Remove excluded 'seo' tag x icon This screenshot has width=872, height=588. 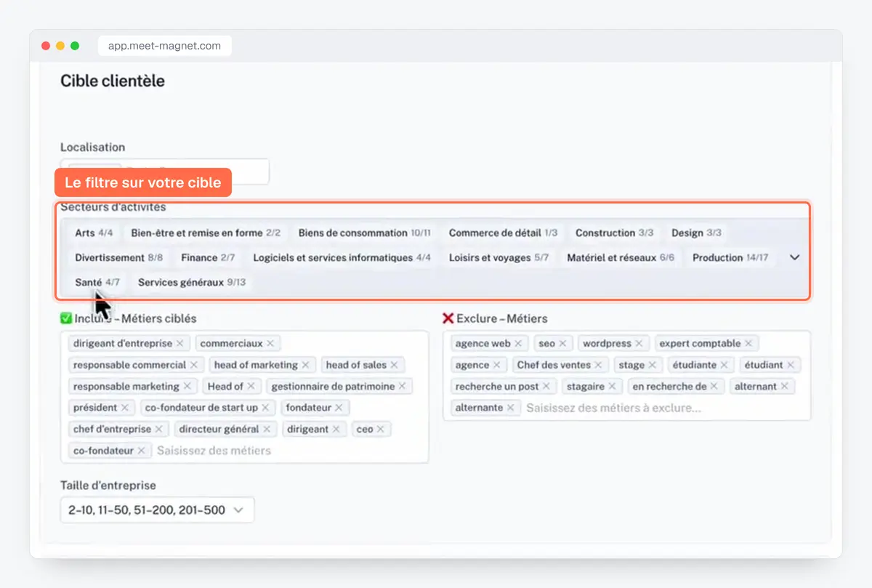pos(562,343)
